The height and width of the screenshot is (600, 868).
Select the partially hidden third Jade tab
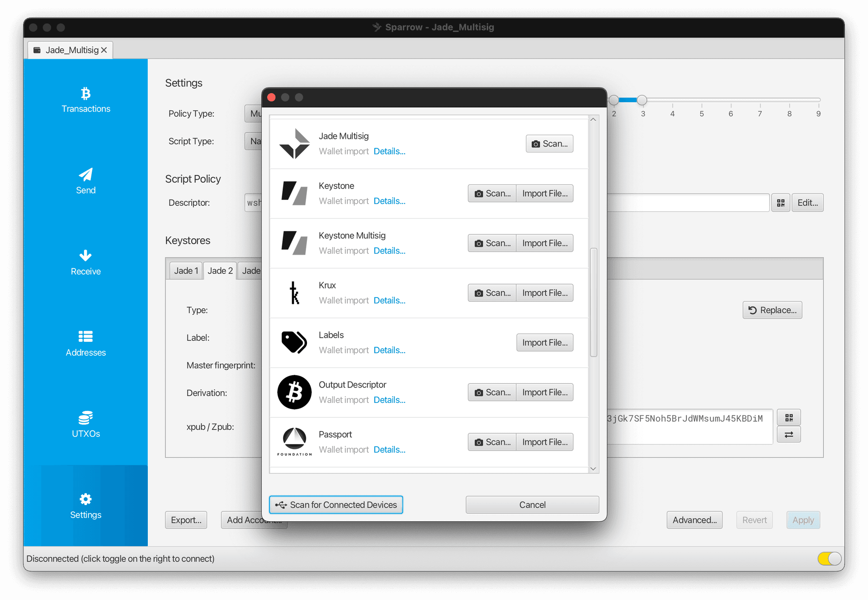click(x=250, y=271)
